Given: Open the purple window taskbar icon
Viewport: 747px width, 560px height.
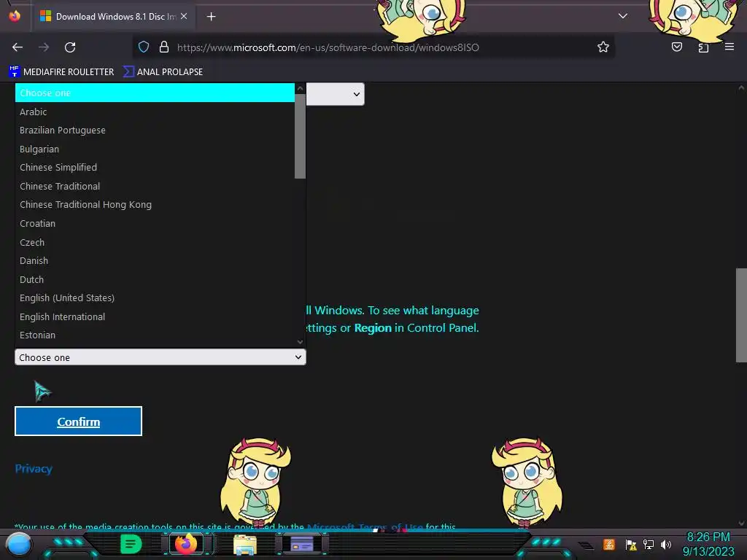Looking at the screenshot, I should pyautogui.click(x=302, y=544).
